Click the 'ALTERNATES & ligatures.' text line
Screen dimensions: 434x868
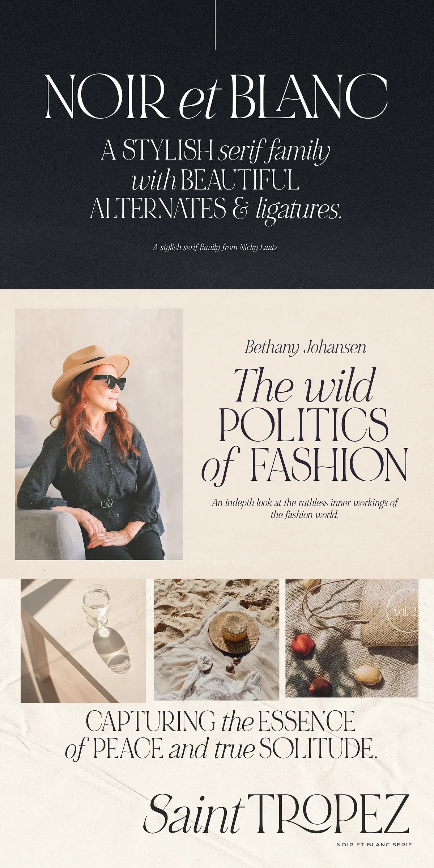click(x=216, y=210)
